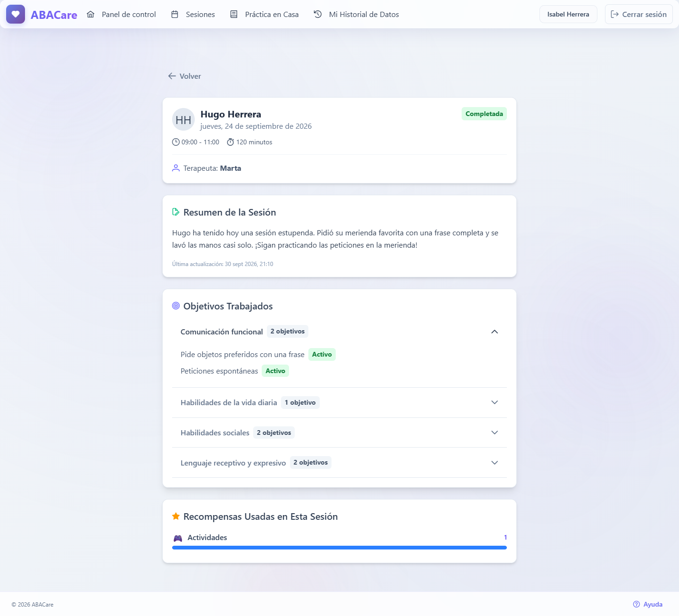Click the stopwatch icon beside 120 minutos
Image resolution: width=679 pixels, height=616 pixels.
click(x=231, y=142)
